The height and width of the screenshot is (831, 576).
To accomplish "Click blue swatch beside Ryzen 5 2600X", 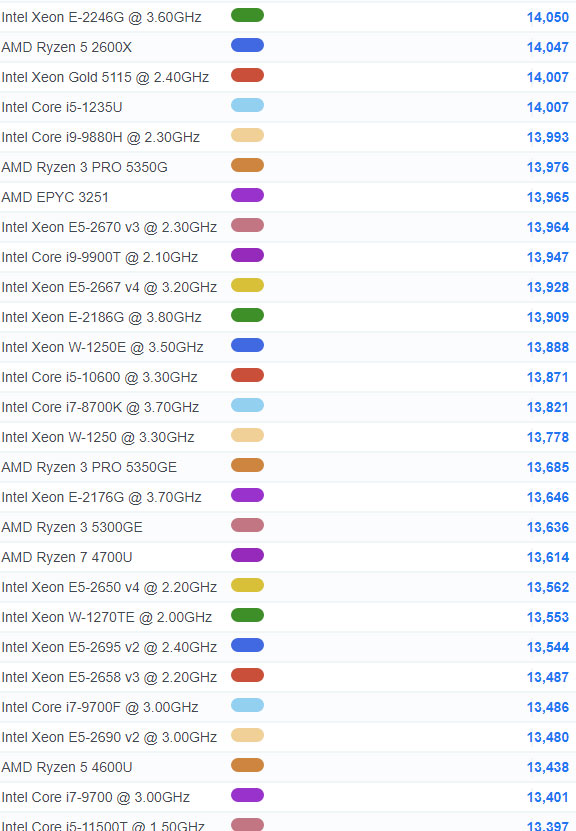I will coord(247,45).
